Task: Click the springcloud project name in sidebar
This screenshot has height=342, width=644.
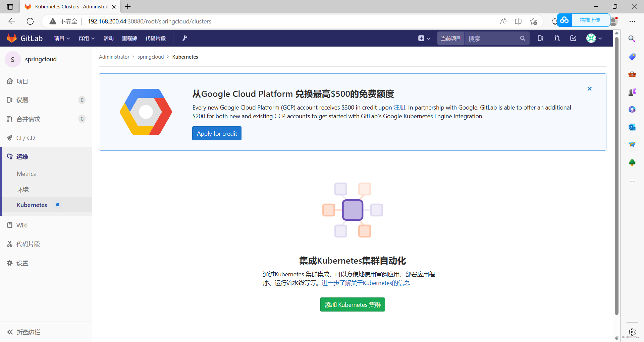Action: [41, 59]
